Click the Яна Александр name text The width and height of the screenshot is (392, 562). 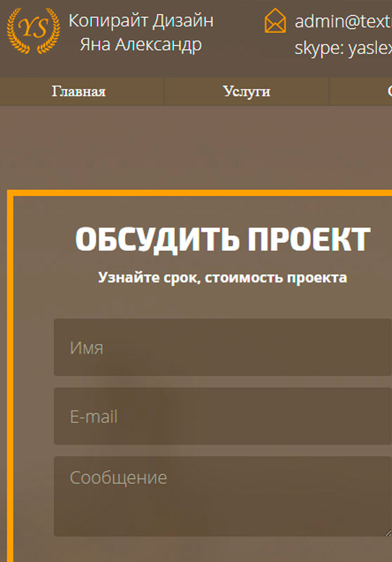pyautogui.click(x=141, y=45)
